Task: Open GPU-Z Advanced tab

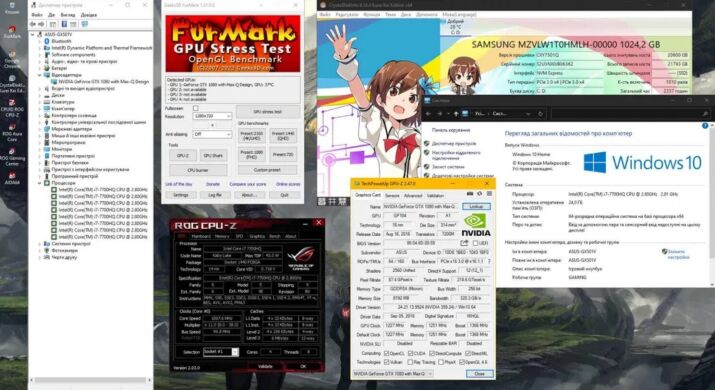Action: 413,195
